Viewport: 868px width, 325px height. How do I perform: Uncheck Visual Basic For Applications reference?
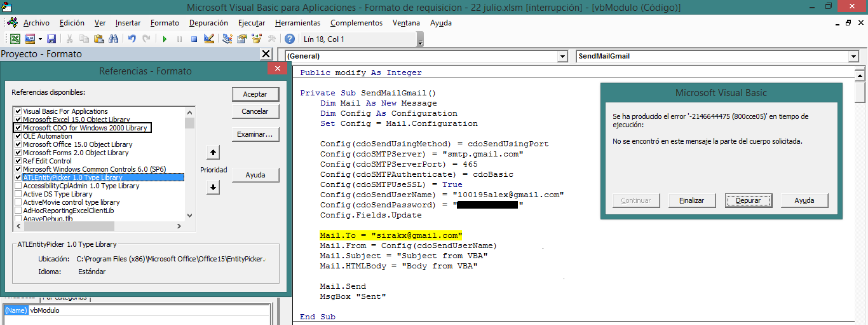tap(18, 111)
